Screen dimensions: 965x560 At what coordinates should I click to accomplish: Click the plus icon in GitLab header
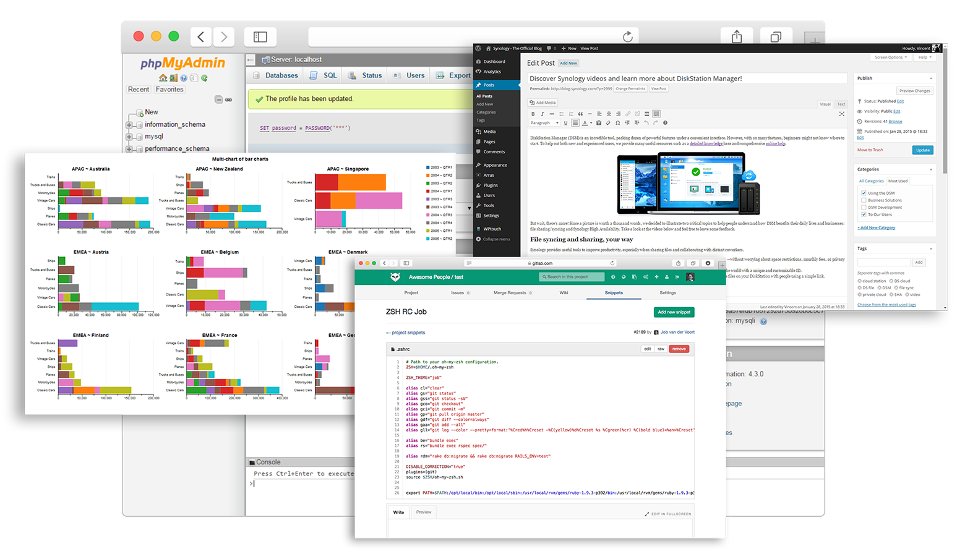coord(656,277)
